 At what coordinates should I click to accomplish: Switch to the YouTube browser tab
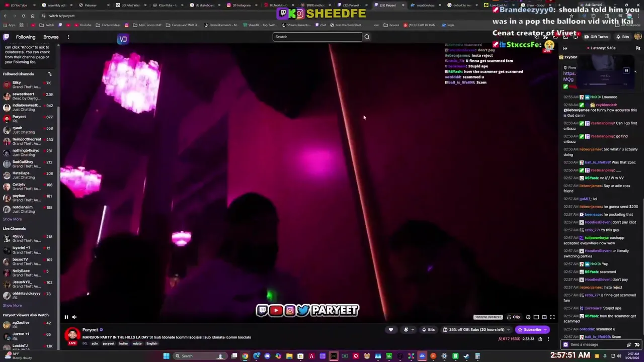pos(19,5)
